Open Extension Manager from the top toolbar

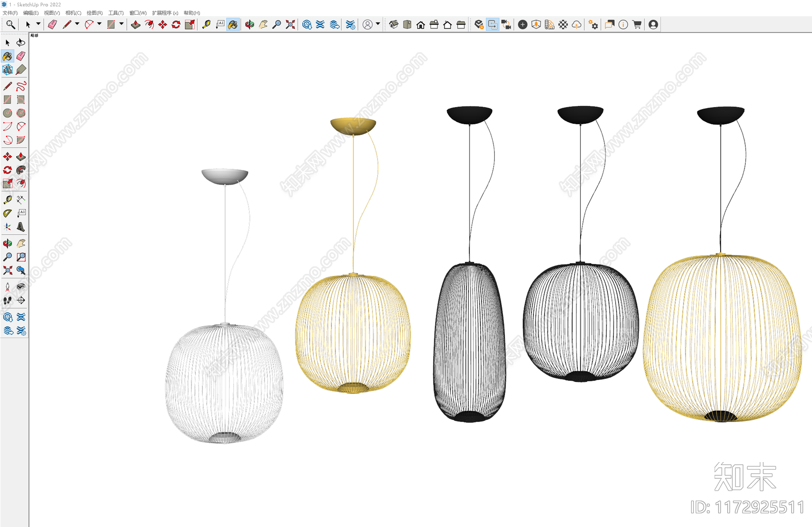point(350,24)
